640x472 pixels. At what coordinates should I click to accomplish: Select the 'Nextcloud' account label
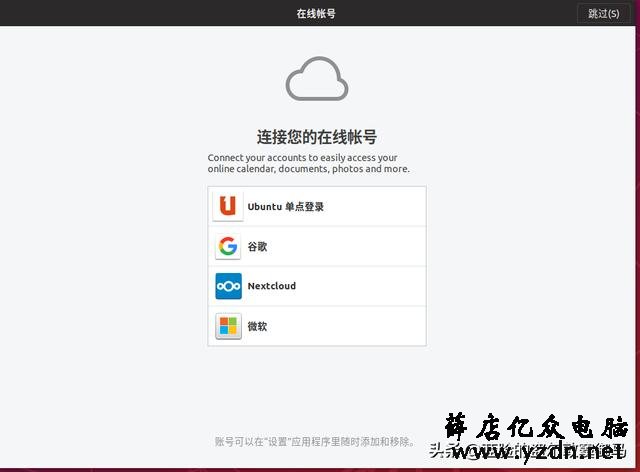click(272, 286)
